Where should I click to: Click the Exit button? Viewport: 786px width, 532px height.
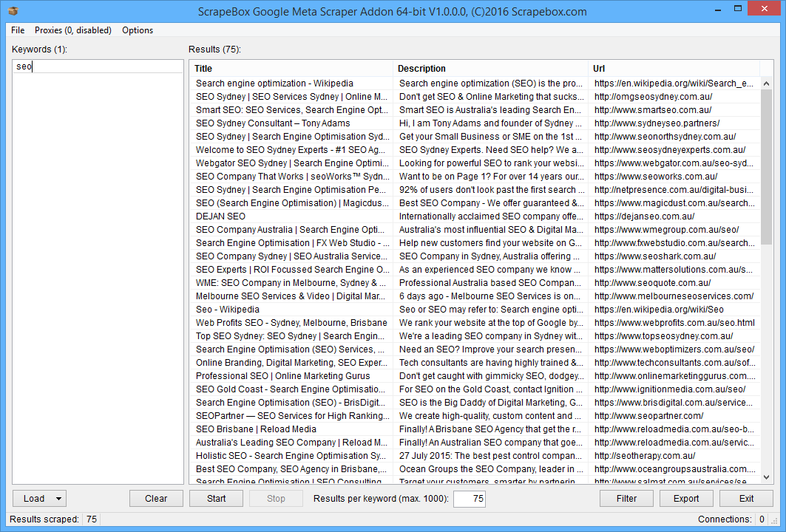coord(746,499)
